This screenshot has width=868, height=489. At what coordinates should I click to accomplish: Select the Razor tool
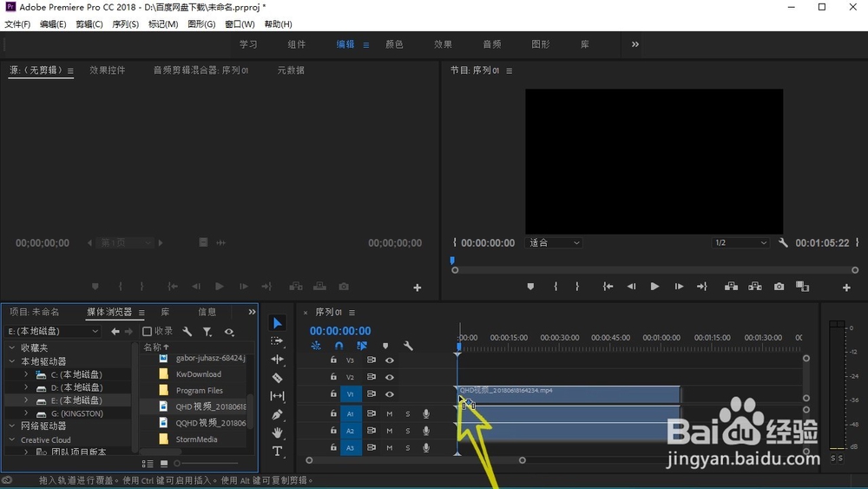278,378
